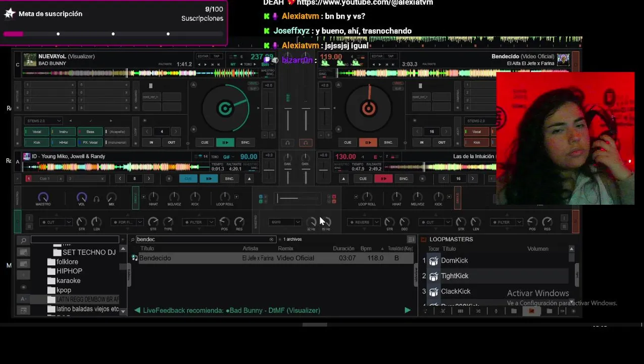644x364 pixels.
Task: Open the latino baladas viejos etc folder
Action: pos(83,309)
